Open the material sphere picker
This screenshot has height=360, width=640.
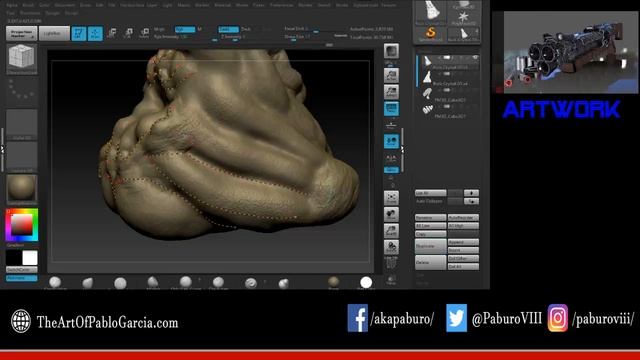22,188
